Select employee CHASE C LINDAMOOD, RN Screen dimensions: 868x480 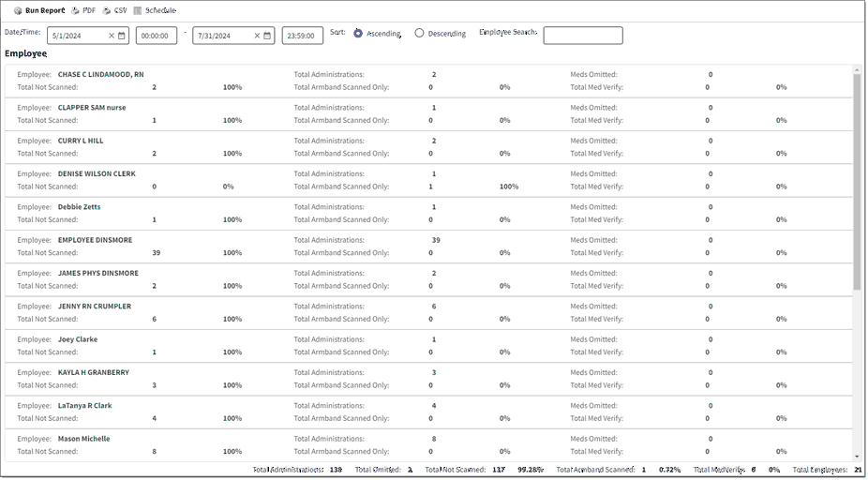coord(100,74)
